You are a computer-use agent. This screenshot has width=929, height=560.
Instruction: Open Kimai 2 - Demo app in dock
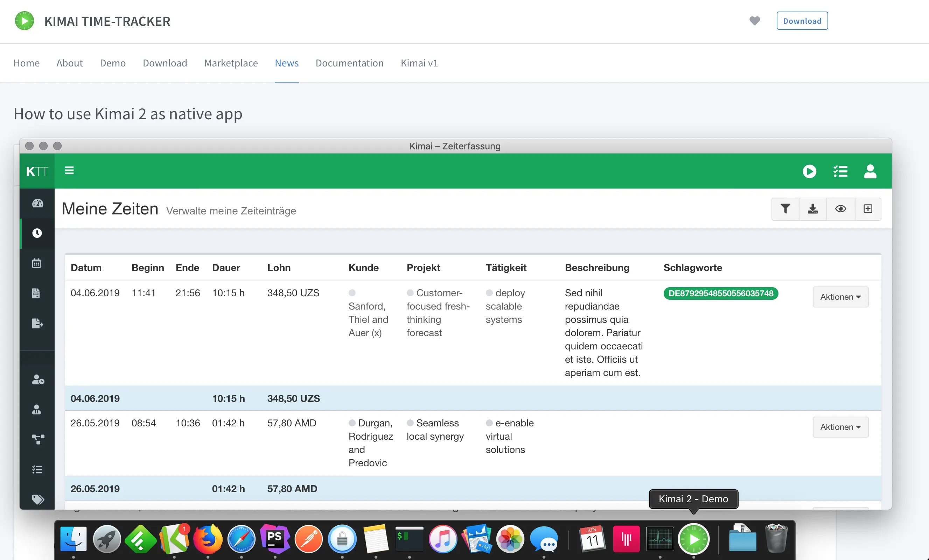pyautogui.click(x=694, y=539)
